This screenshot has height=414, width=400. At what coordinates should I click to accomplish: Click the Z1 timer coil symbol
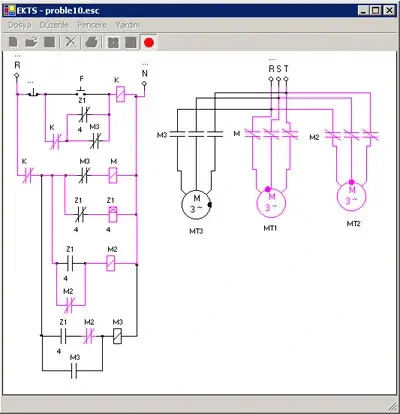[x=113, y=214]
